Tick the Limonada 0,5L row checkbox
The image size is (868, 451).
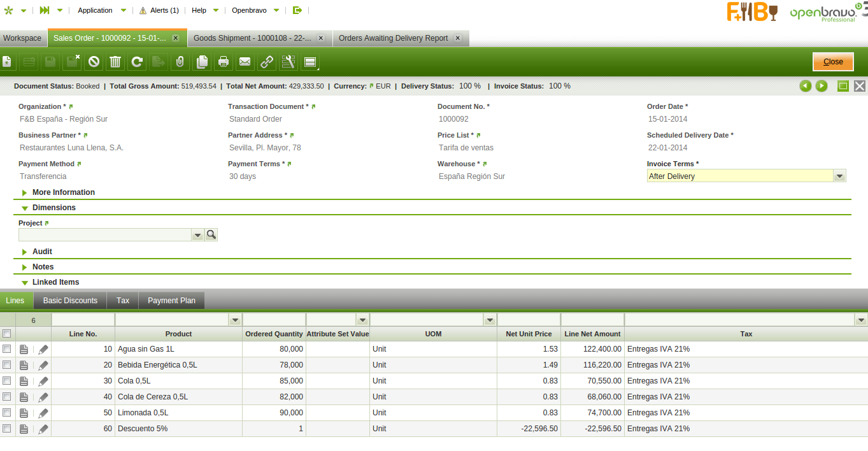[x=7, y=413]
